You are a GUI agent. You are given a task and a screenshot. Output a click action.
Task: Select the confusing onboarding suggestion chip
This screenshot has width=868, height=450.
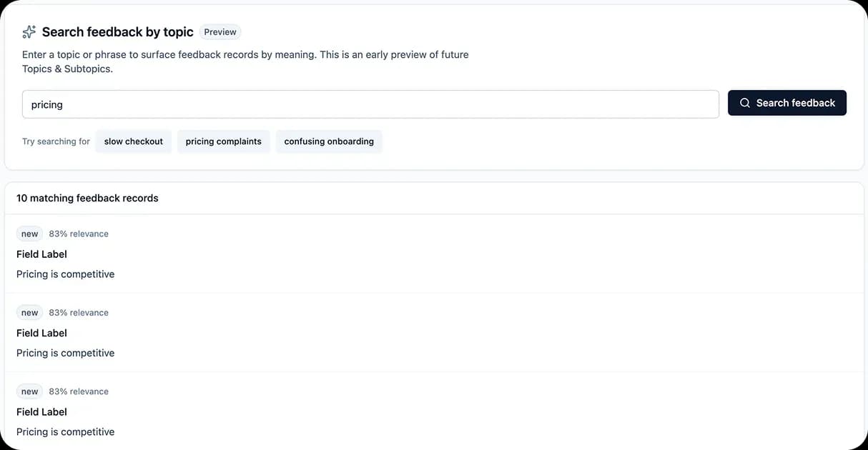coord(329,141)
